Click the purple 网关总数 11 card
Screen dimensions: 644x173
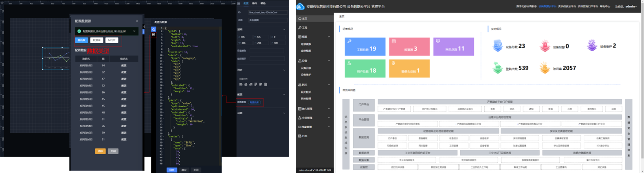point(454,47)
